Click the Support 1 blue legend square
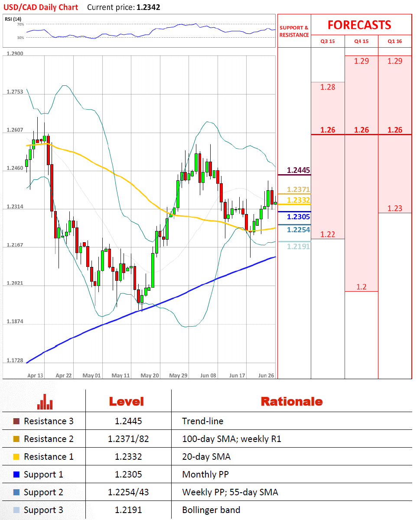 point(16,474)
